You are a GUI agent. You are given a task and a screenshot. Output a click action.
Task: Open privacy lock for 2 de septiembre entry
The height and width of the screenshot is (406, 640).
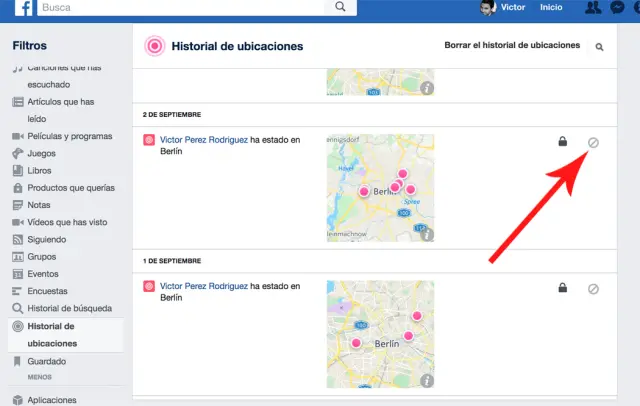point(563,142)
